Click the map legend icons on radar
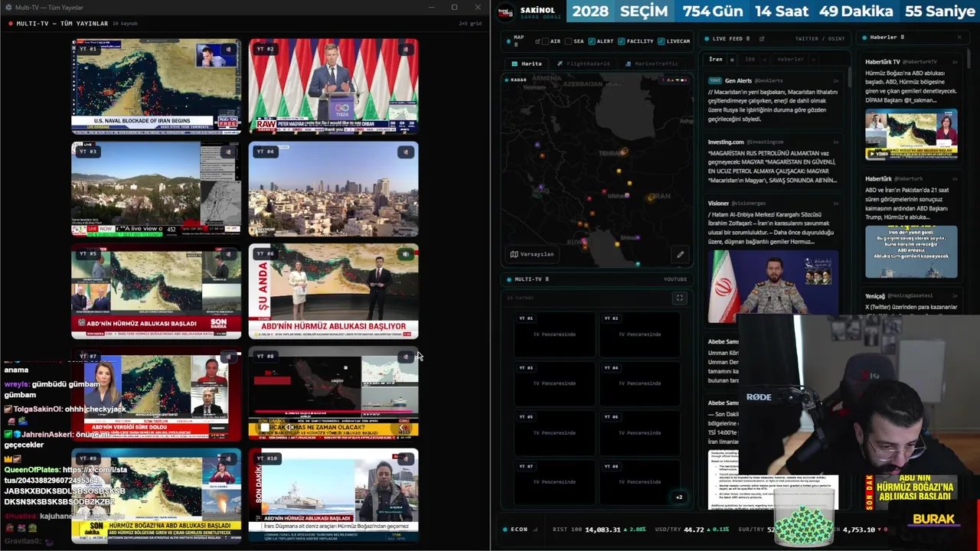This screenshot has height=551, width=980. point(674,80)
